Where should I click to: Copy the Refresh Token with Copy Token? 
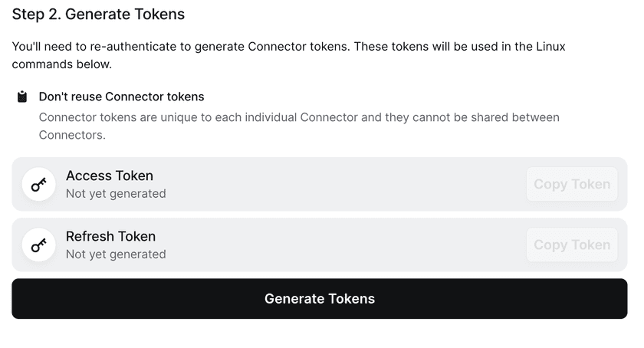[x=571, y=245]
